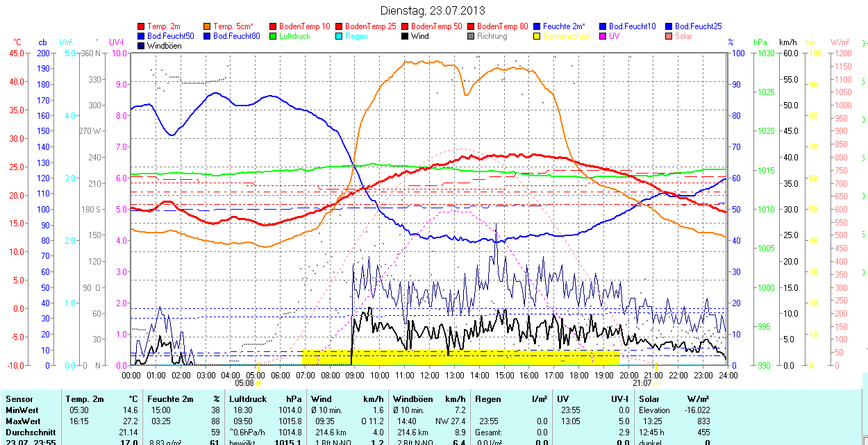
Task: Toggle the Feuchte 2m series label
Action: pos(565,26)
